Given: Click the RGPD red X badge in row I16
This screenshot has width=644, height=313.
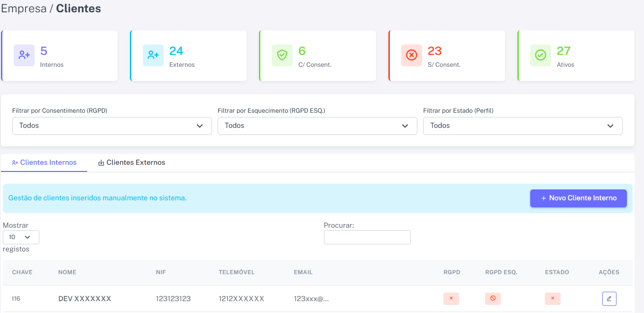Looking at the screenshot, I should 451,299.
